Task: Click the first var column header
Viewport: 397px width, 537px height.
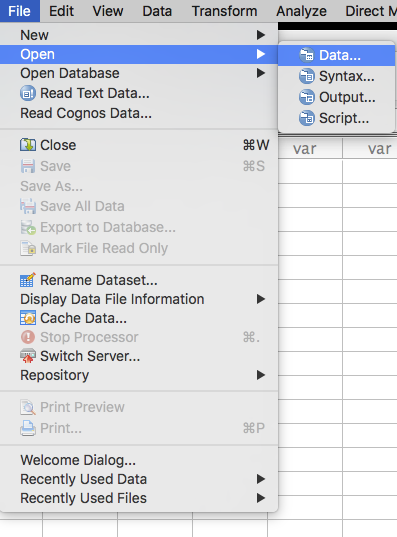Action: (x=305, y=149)
